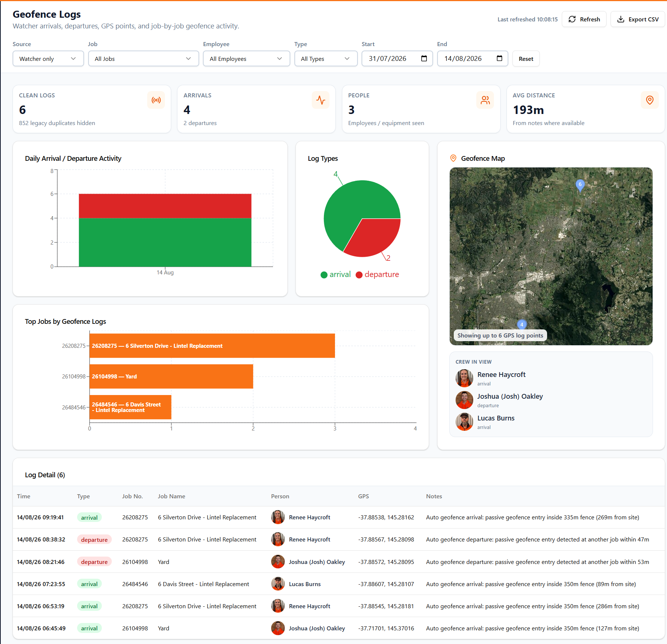Click Lucas Burns avatar in log table
The height and width of the screenshot is (644, 667).
pyautogui.click(x=278, y=584)
